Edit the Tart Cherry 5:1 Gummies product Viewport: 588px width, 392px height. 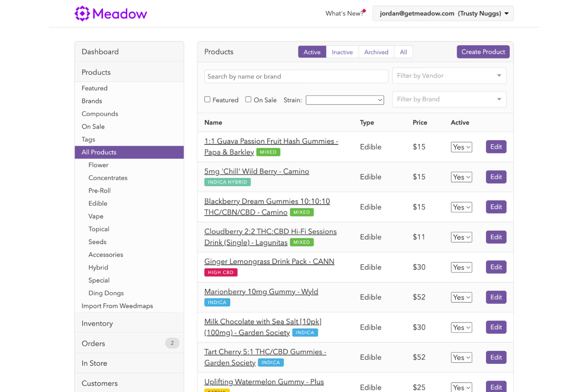click(x=496, y=357)
